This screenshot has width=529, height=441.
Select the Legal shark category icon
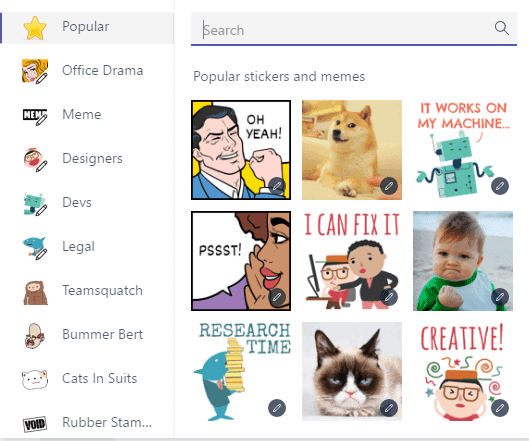tap(35, 247)
